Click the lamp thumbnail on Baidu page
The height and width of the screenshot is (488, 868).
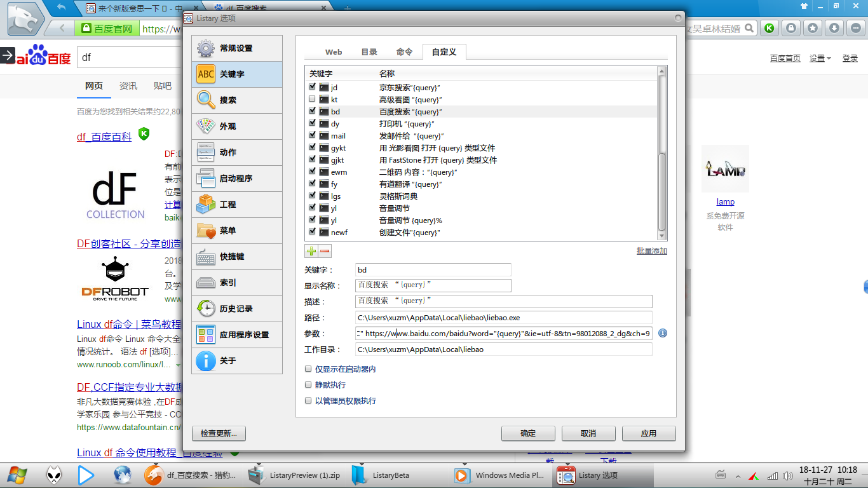click(x=725, y=169)
